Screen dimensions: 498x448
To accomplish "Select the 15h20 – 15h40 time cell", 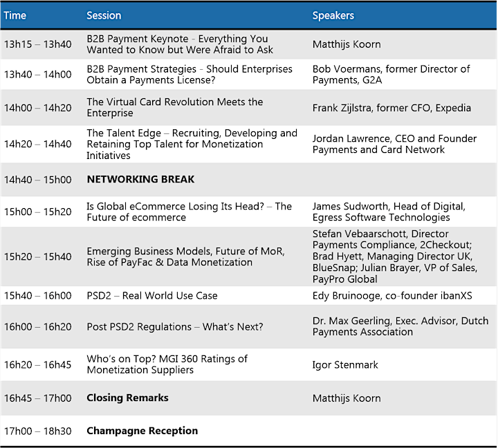I will pyautogui.click(x=38, y=256).
